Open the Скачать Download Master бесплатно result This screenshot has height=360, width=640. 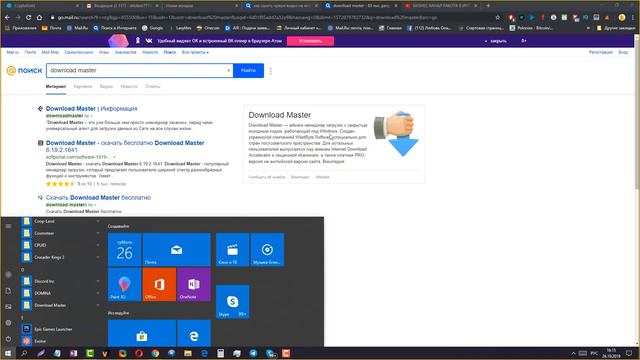[98, 198]
